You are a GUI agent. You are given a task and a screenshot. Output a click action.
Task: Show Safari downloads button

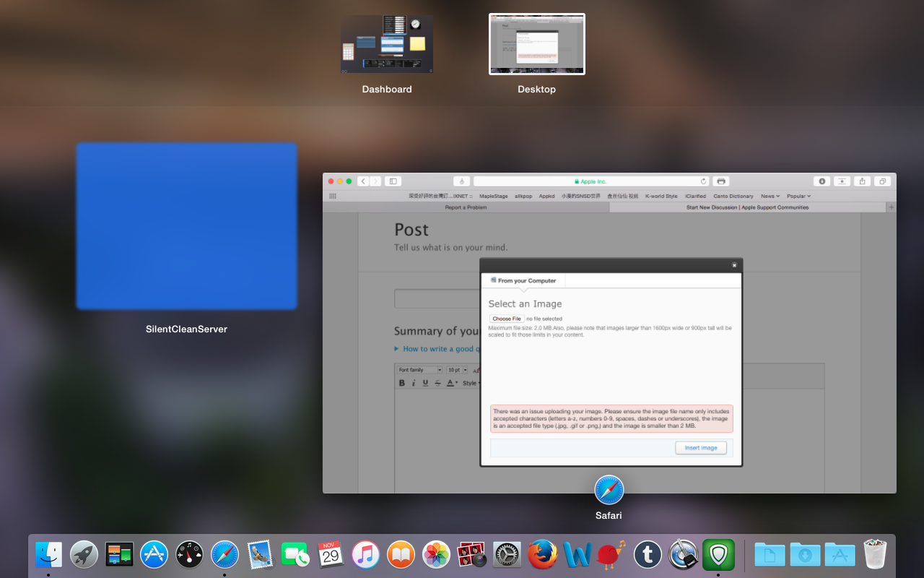pyautogui.click(x=821, y=181)
